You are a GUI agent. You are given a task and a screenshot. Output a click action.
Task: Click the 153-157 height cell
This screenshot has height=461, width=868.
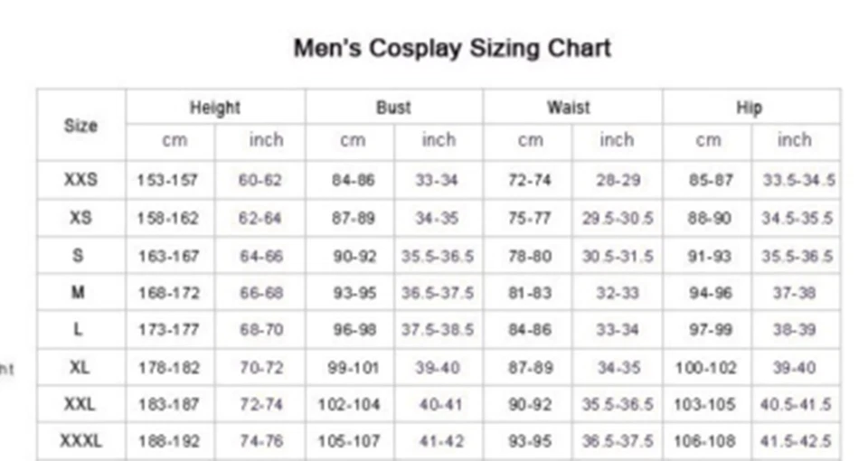tap(167, 181)
